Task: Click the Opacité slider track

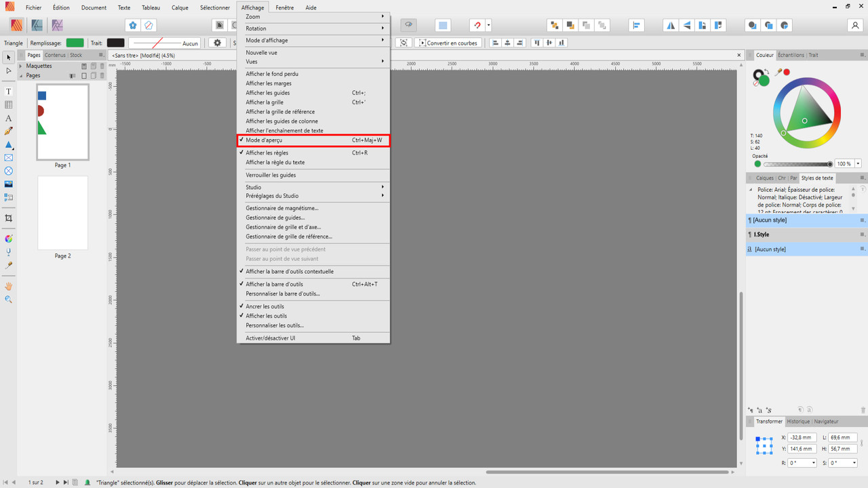Action: [x=797, y=164]
